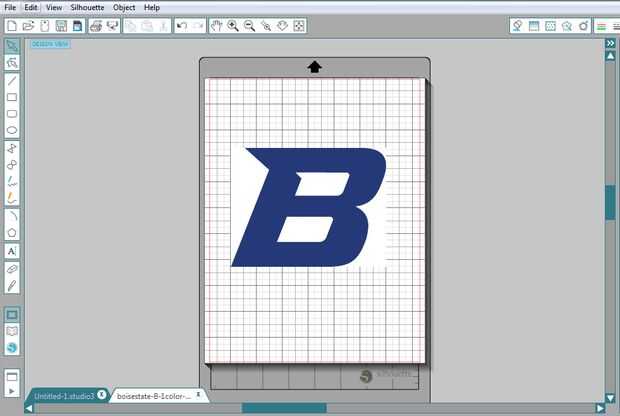Screen dimensions: 620x416
Task: Click the red and green line style icon
Action: click(601, 26)
